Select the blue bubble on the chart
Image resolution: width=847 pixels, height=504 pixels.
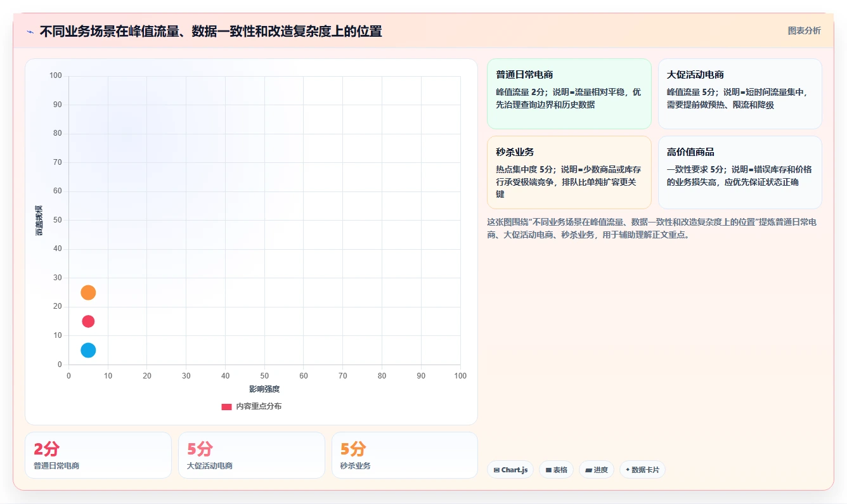point(88,350)
